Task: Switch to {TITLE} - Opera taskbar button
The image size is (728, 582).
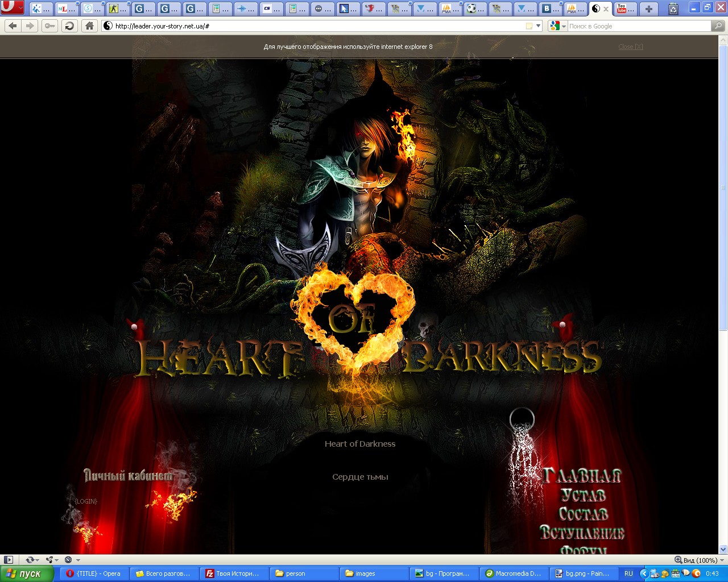Action: pyautogui.click(x=94, y=573)
